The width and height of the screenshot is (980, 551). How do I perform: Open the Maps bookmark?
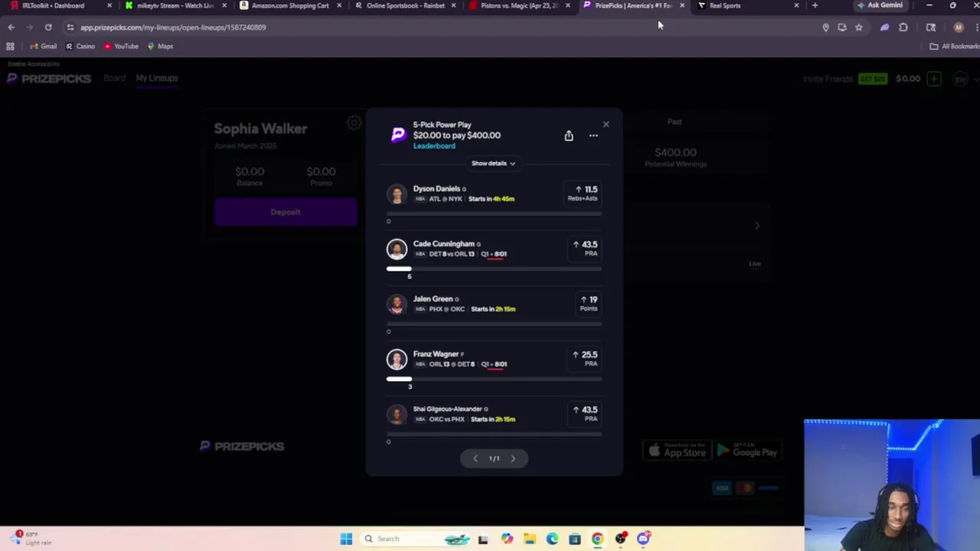[x=160, y=47]
